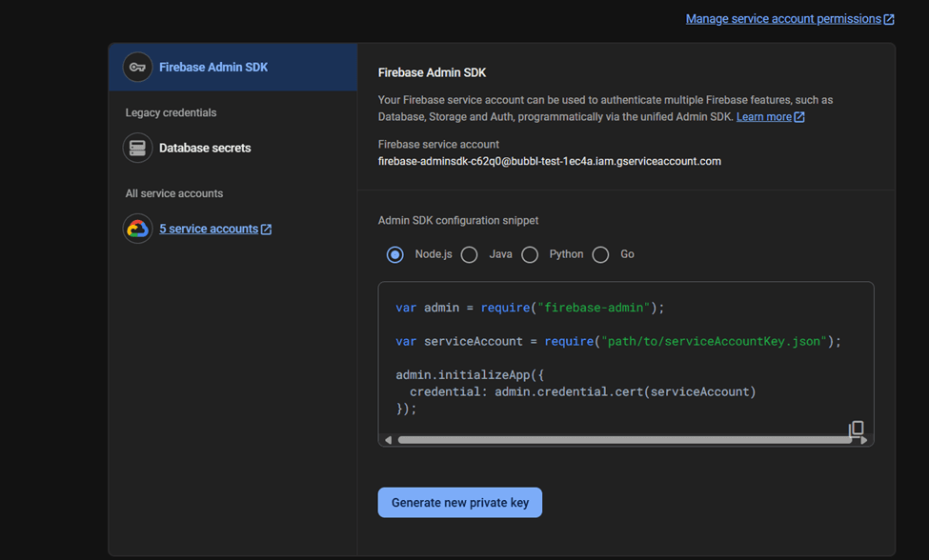Select the Python radio button
The image size is (929, 560).
pyautogui.click(x=530, y=254)
